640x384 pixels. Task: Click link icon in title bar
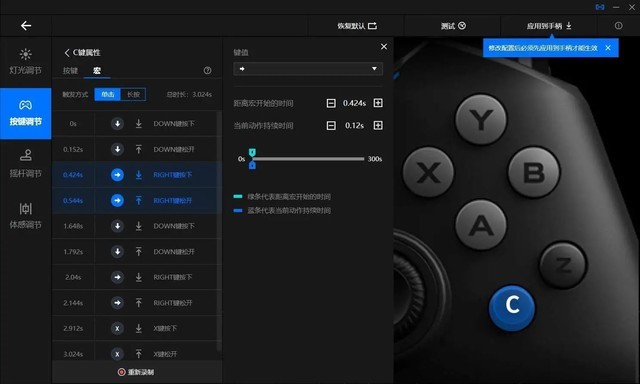point(600,7)
